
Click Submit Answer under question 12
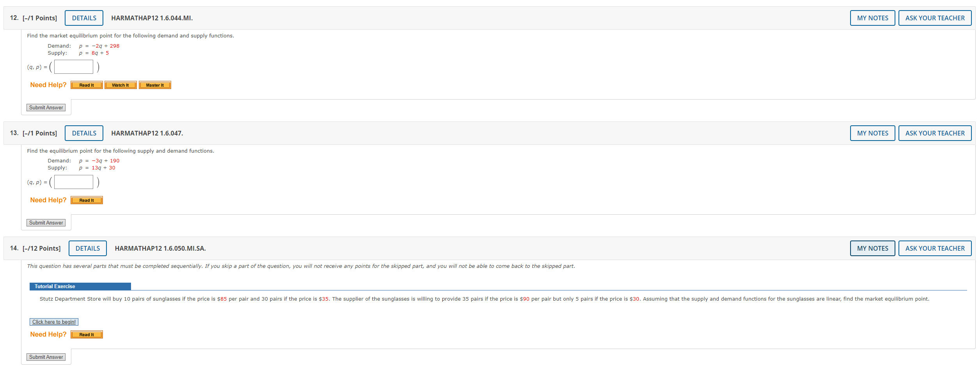click(46, 107)
